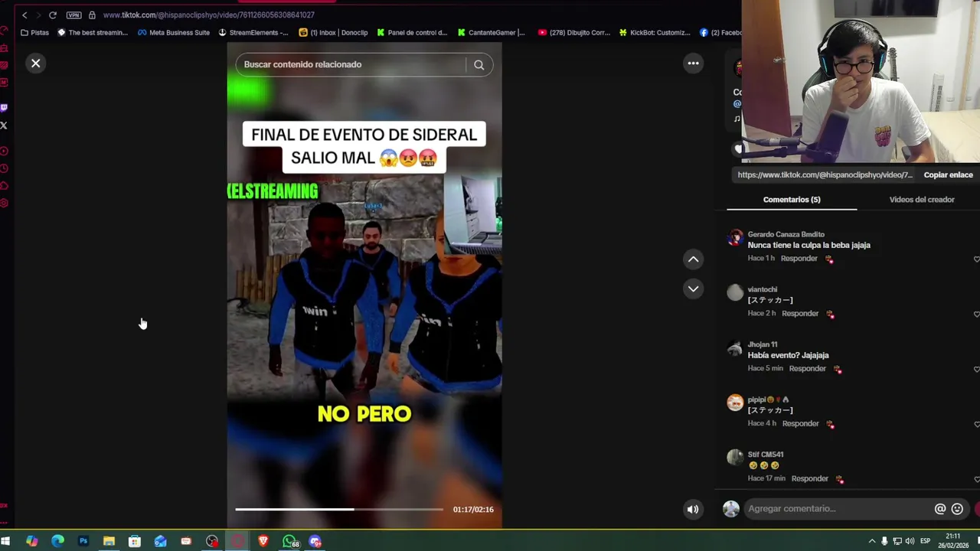Reply to Stif CM541's comment
This screenshot has height=551, width=980.
(810, 479)
